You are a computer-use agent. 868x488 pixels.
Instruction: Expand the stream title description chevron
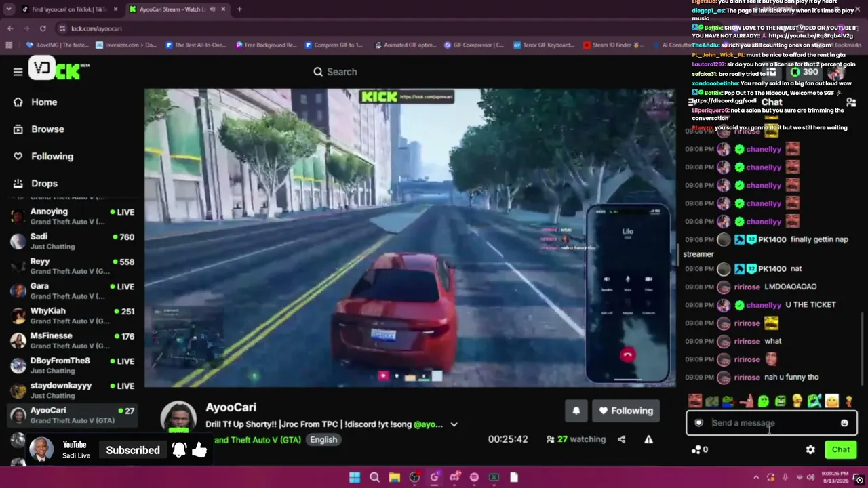pyautogui.click(x=454, y=424)
